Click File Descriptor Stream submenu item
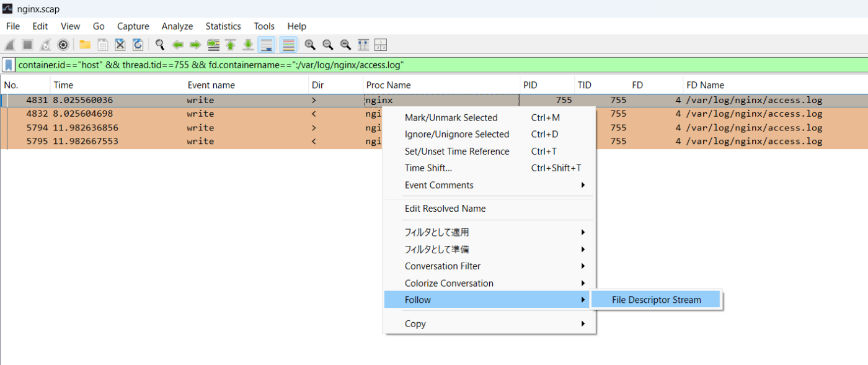868x365 pixels. (x=657, y=300)
